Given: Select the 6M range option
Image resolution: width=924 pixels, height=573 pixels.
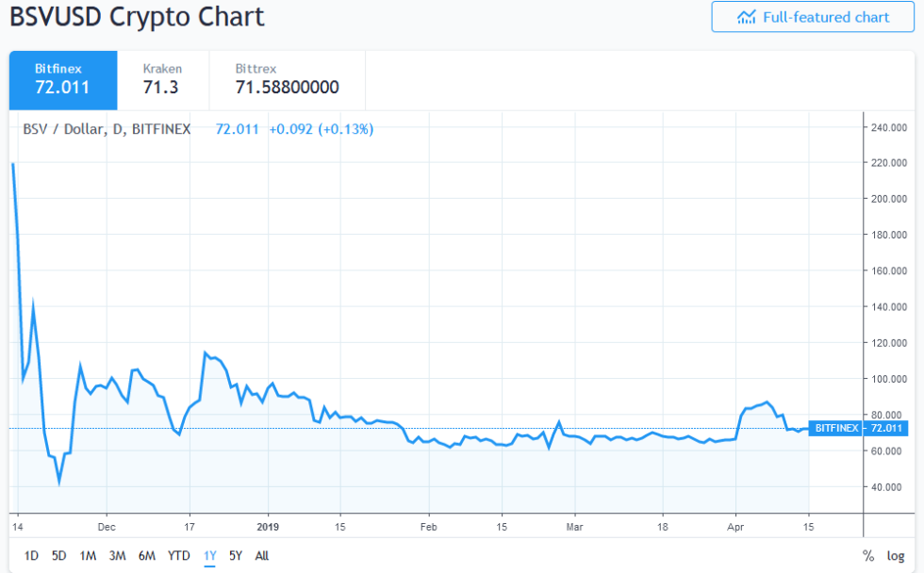Looking at the screenshot, I should pos(147,556).
